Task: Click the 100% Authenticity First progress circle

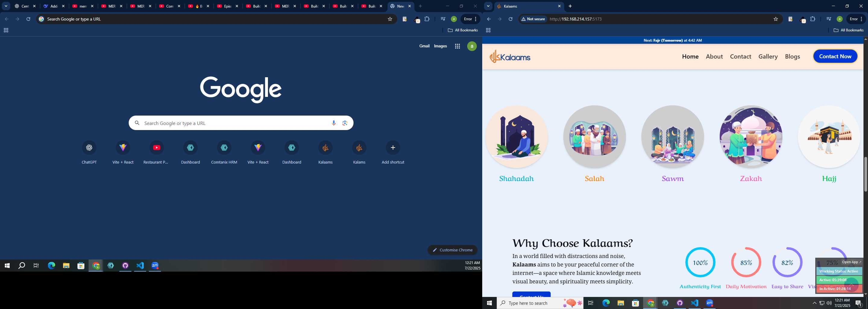Action: tap(700, 263)
